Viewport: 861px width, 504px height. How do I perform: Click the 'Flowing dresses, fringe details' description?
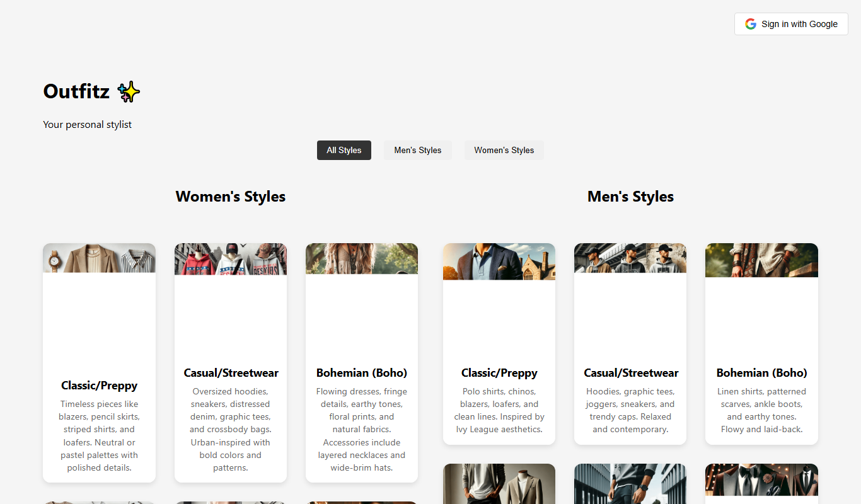[x=362, y=430]
